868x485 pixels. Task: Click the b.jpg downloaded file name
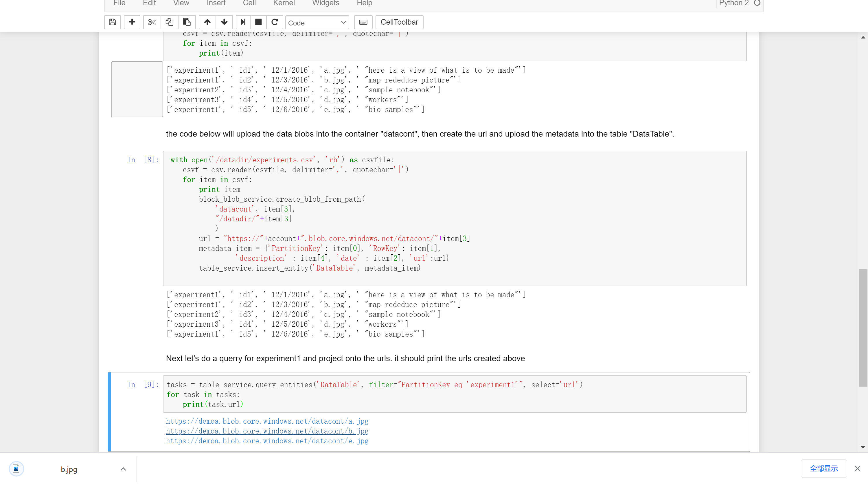(69, 469)
